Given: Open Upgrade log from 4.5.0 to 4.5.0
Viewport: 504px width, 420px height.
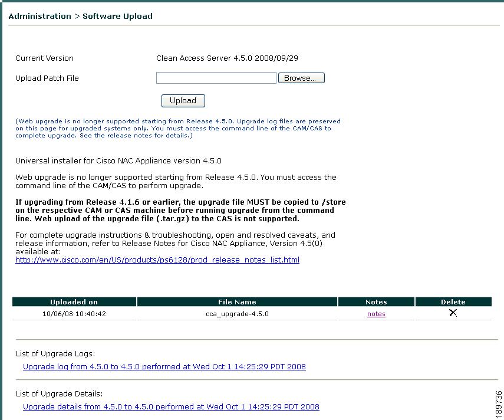Looking at the screenshot, I should click(x=164, y=367).
